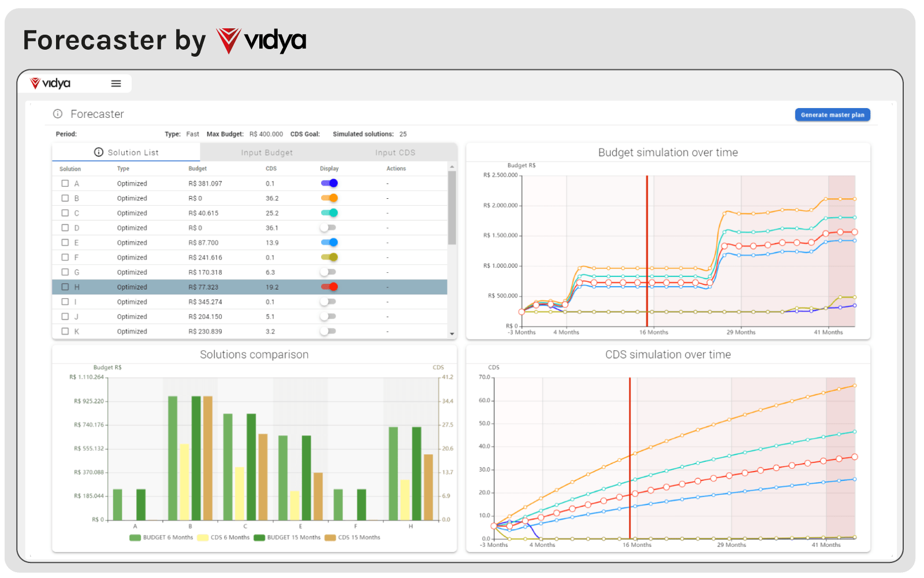Click the BUDGET 6 Months legend icon

(135, 538)
